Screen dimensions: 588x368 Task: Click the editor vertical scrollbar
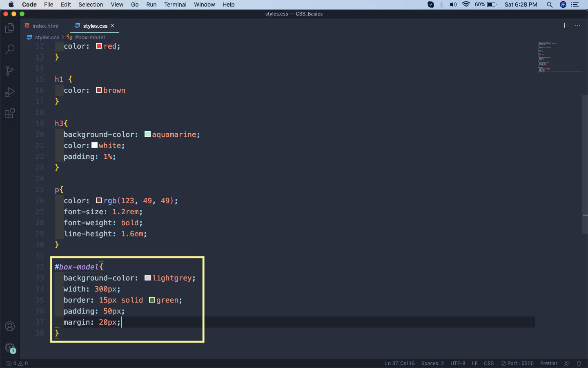(x=585, y=164)
